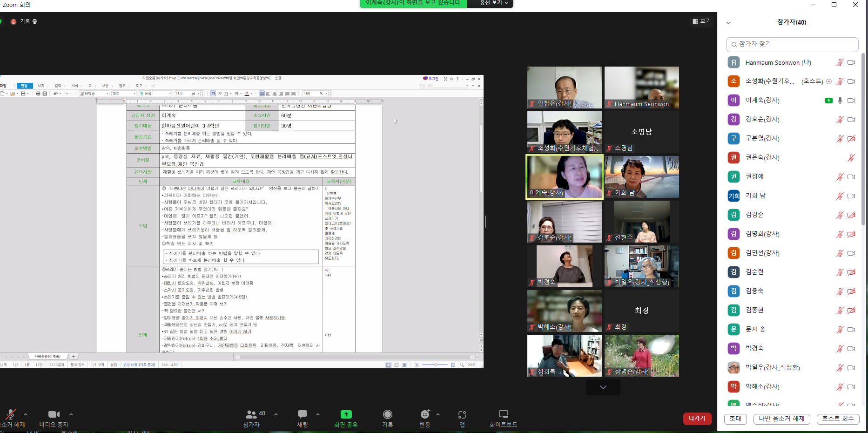Toggle the microphone of 이계숙(강사) in the list
868x433 pixels.
(840, 101)
